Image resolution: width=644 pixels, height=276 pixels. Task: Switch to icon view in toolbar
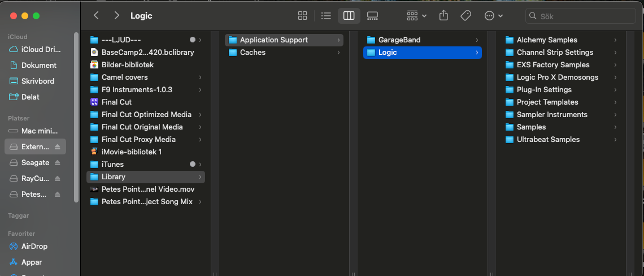coord(302,16)
